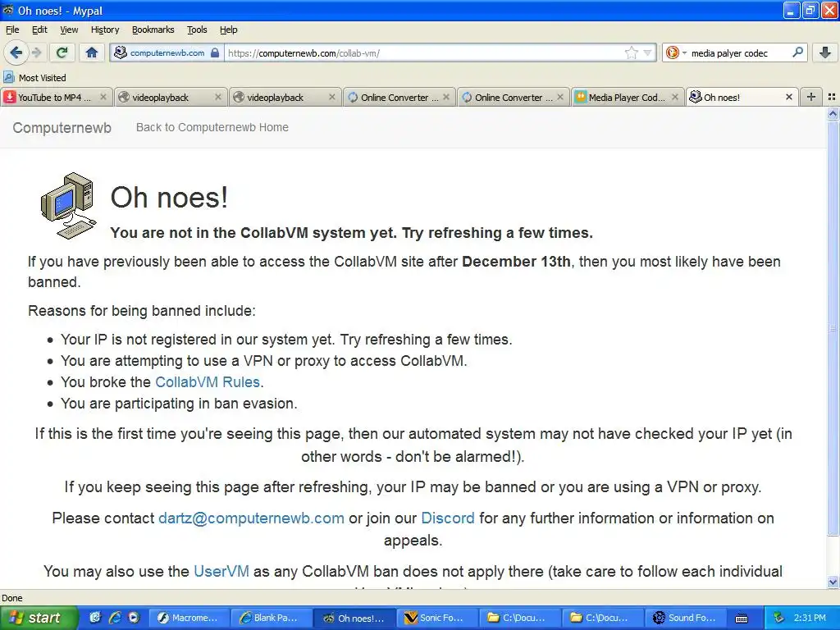Open the list all tabs button
Viewport: 840px width, 630px height.
(x=832, y=97)
